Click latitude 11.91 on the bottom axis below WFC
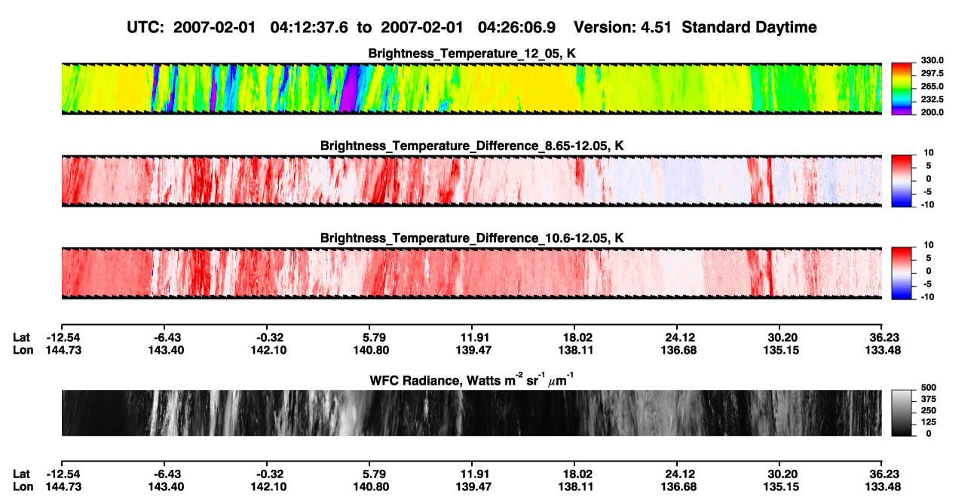 coord(472,474)
